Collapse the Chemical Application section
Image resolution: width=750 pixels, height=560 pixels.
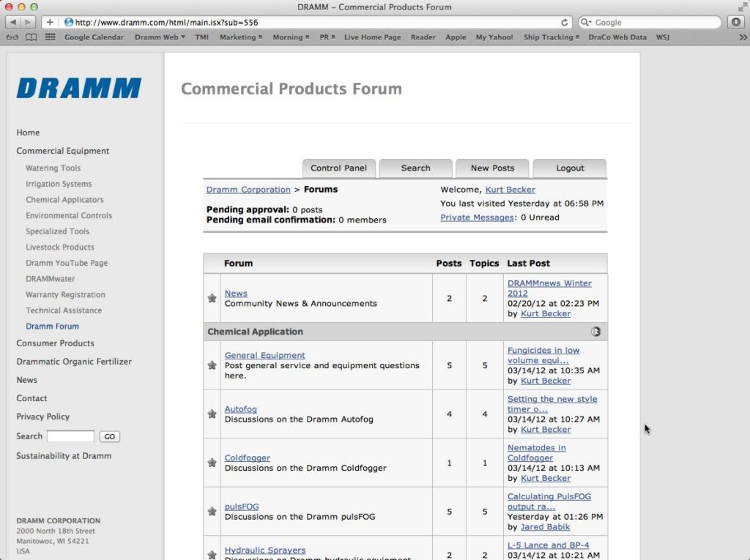pos(596,331)
